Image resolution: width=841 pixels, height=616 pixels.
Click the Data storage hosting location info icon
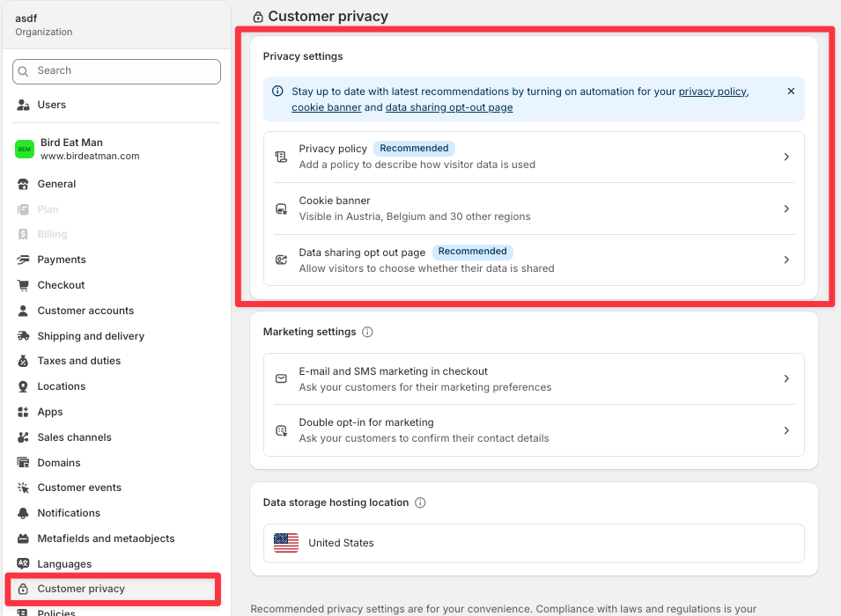(x=421, y=502)
